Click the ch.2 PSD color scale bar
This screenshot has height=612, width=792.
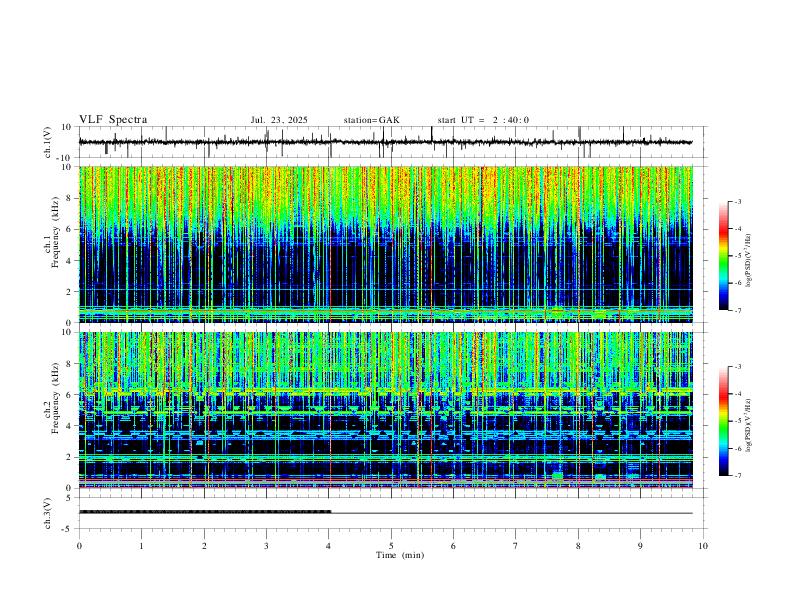pyautogui.click(x=724, y=421)
